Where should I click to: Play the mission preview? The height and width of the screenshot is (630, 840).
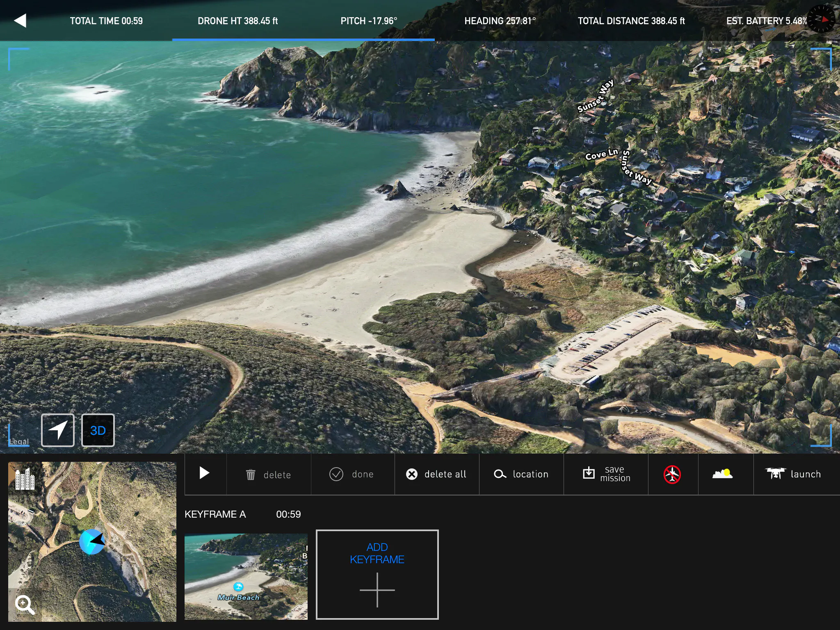(204, 473)
